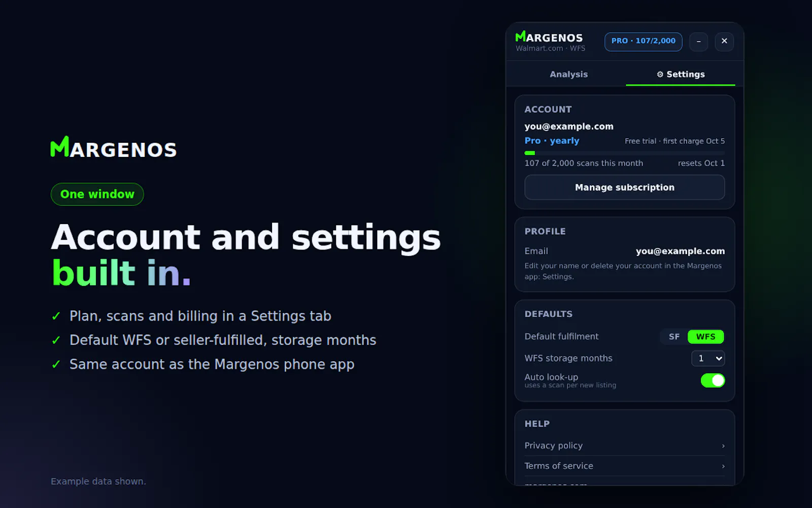
Task: Select SF default fulfilment option
Action: click(674, 337)
